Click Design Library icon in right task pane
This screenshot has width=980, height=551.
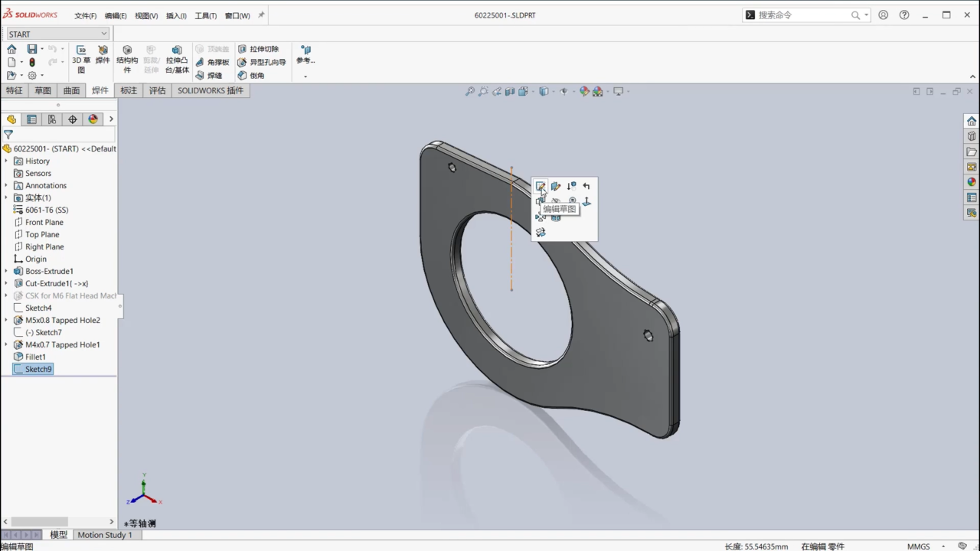(x=972, y=136)
